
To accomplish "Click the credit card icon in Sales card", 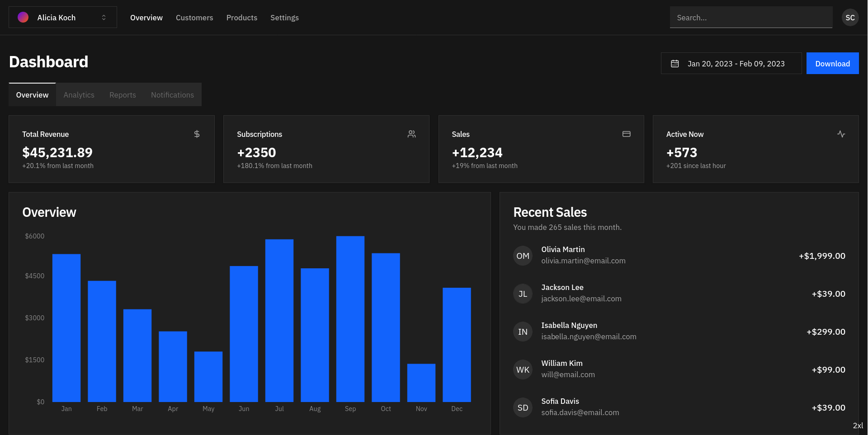I will [x=627, y=134].
